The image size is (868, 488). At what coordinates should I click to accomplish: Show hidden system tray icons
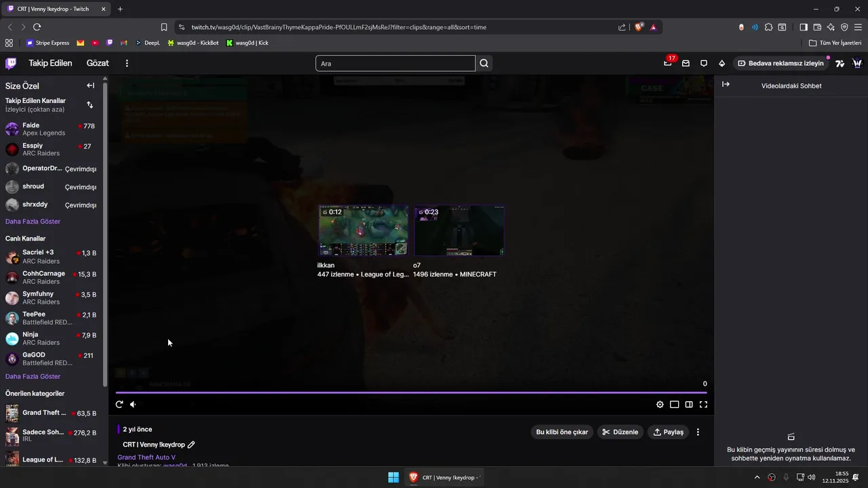757,477
